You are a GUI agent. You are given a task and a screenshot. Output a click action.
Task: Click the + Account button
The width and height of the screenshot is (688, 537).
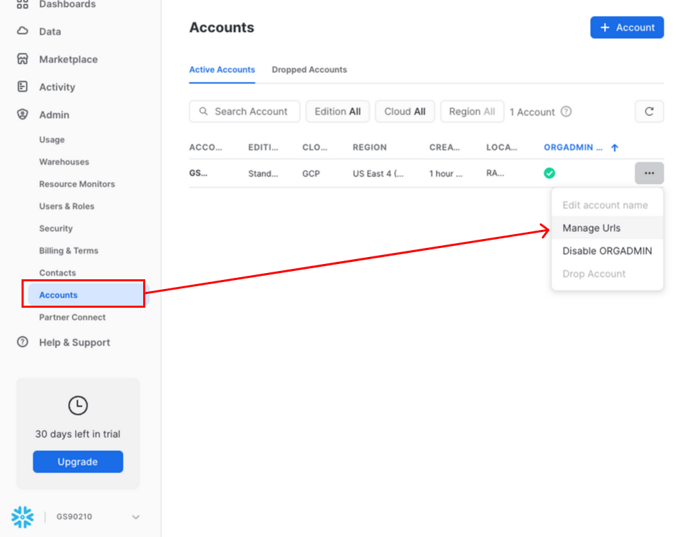(627, 27)
